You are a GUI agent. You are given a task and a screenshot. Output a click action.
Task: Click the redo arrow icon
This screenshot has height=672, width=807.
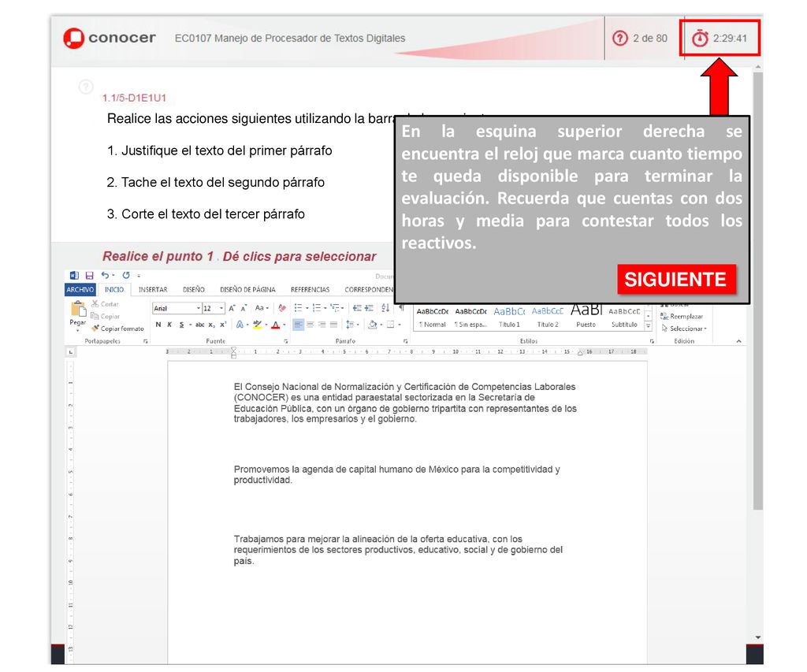pos(126,275)
